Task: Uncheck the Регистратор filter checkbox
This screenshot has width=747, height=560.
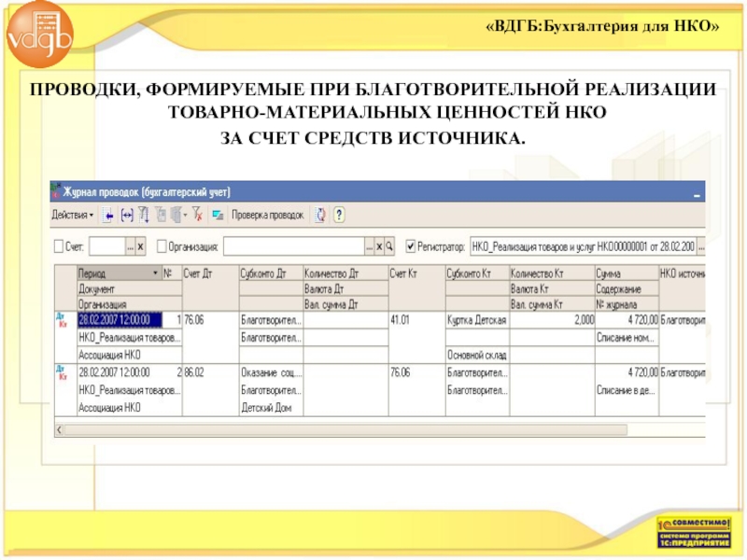Action: click(410, 246)
